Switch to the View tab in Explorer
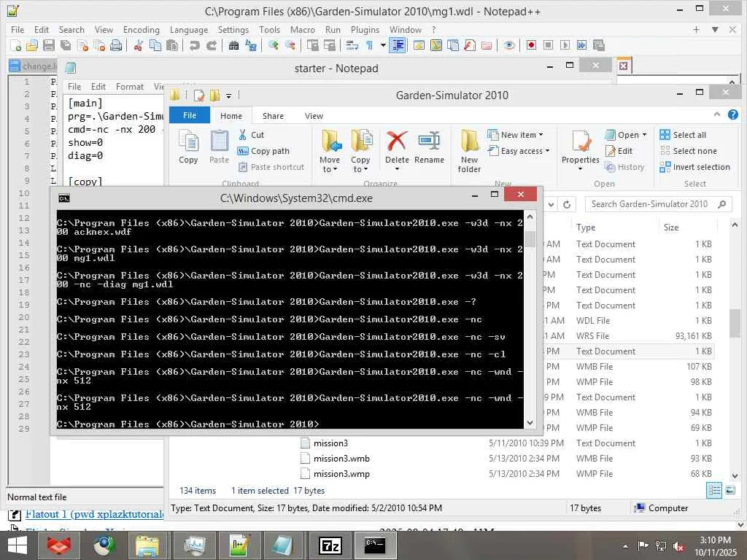This screenshot has width=747, height=560. coord(314,116)
